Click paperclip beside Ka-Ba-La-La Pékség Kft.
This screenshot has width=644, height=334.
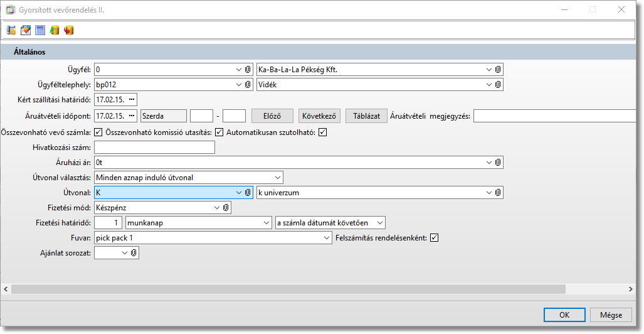(498, 70)
